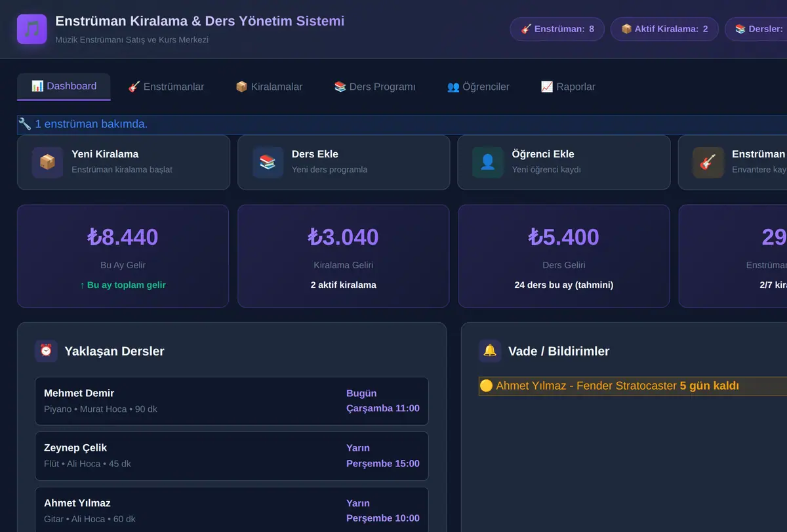The height and width of the screenshot is (532, 787).
Task: Go to the Ders Programı tab
Action: click(x=374, y=87)
